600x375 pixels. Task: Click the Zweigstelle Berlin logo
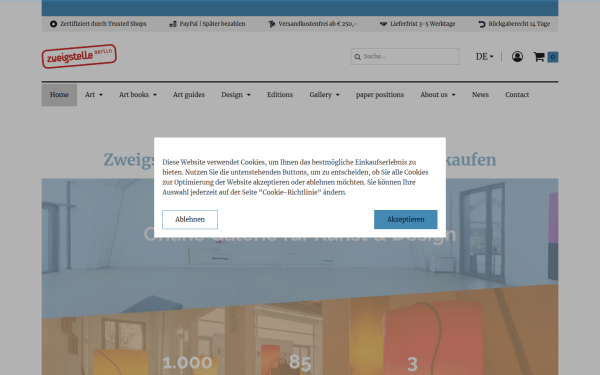pos(79,56)
